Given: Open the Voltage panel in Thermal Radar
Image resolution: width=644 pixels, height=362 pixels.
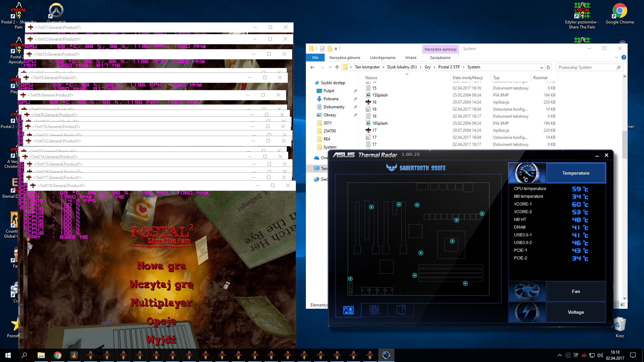Looking at the screenshot, I should tap(576, 312).
